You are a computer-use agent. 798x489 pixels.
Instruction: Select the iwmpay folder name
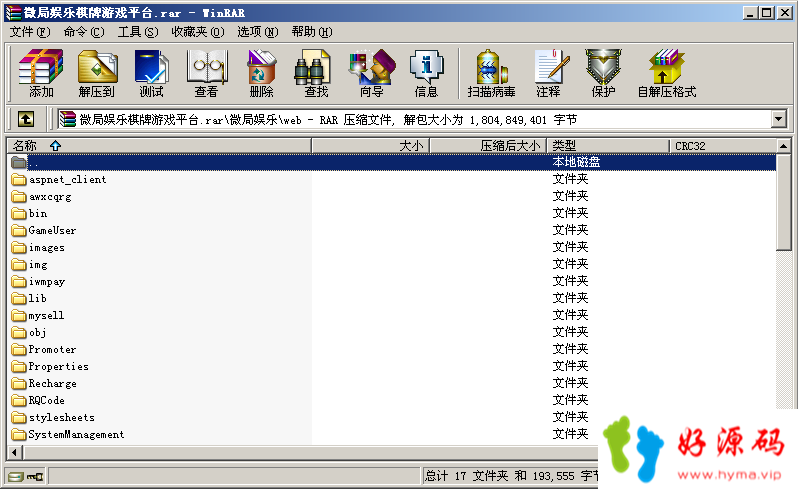coord(47,281)
